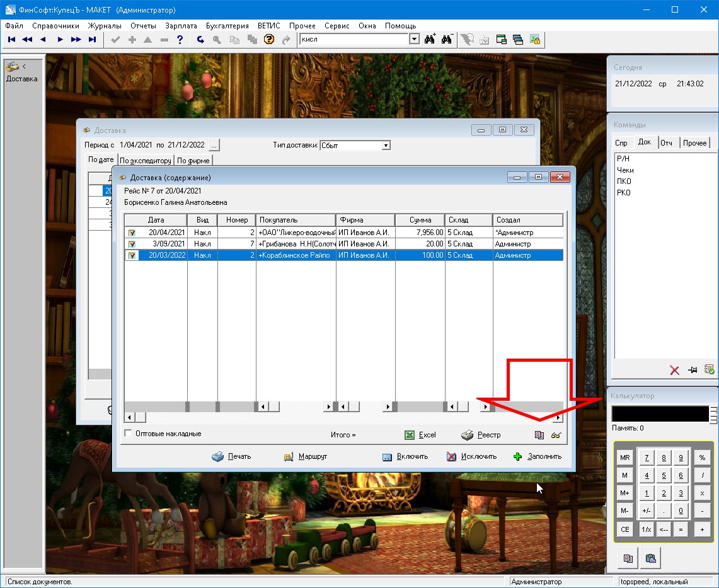Click the Доставка icon in left sidebar

coord(13,67)
